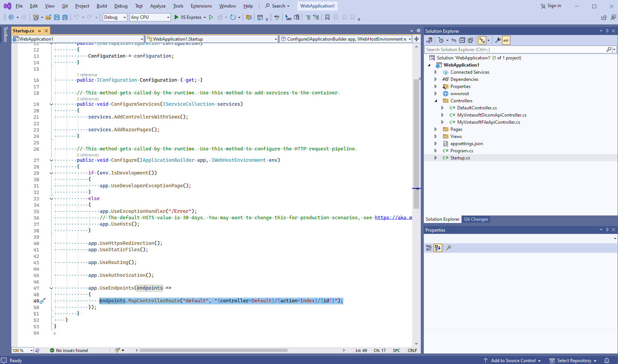Collapse all items in Solution Explorer
The width and height of the screenshot is (618, 364).
coord(462,40)
